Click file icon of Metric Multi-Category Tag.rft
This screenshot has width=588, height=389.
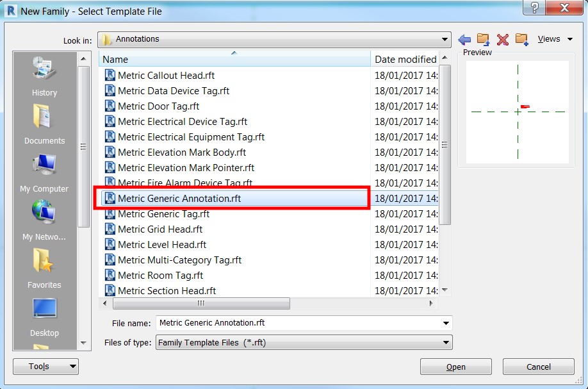pos(110,260)
